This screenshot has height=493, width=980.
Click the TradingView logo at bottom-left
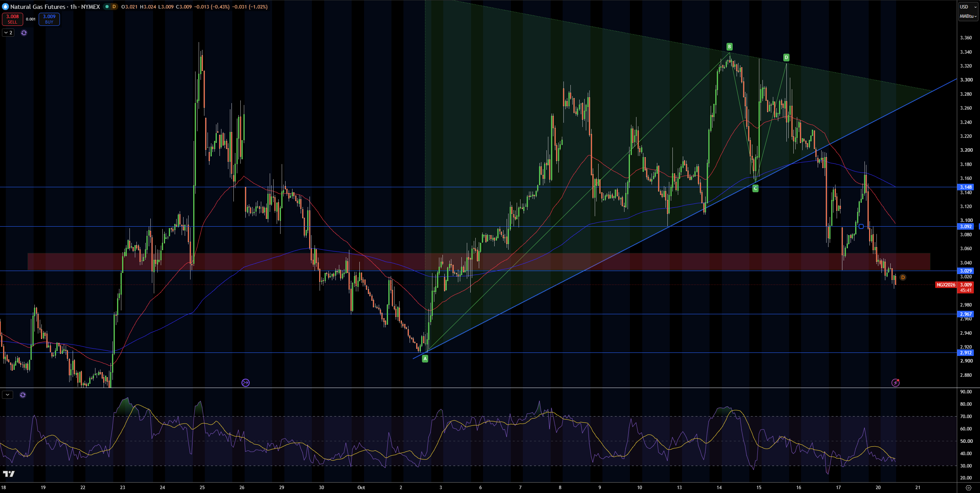click(9, 474)
